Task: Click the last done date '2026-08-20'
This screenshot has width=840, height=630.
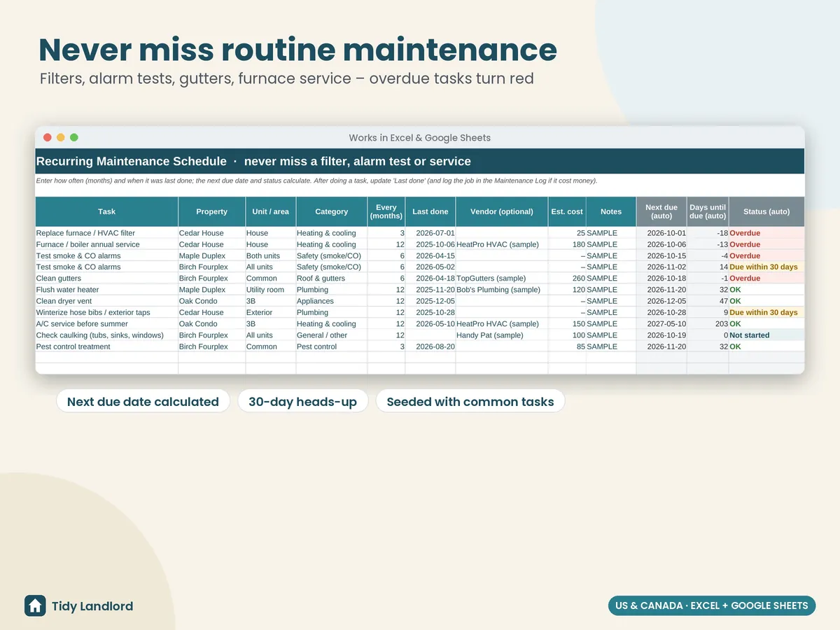Action: [430, 346]
